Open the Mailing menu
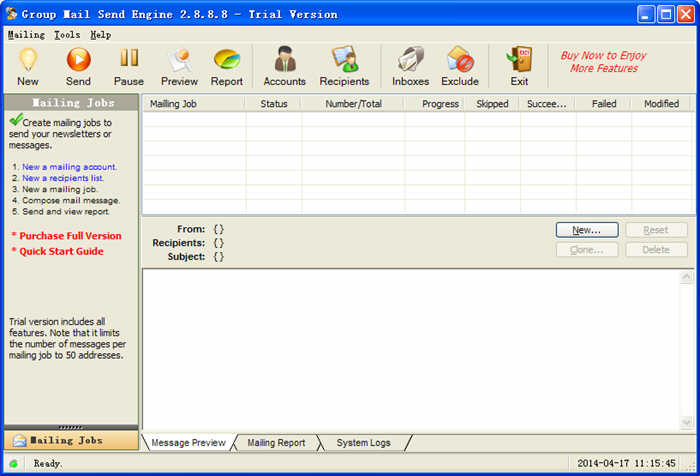 (26, 35)
